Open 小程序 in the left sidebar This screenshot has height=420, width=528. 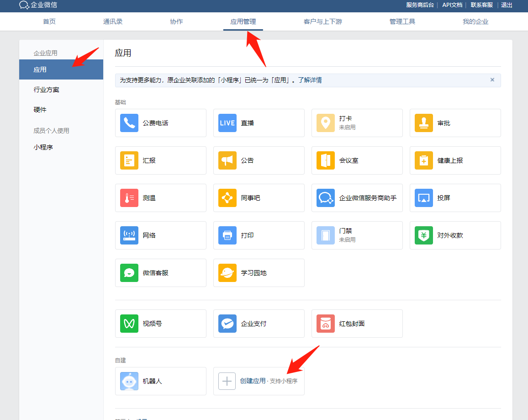coord(43,147)
